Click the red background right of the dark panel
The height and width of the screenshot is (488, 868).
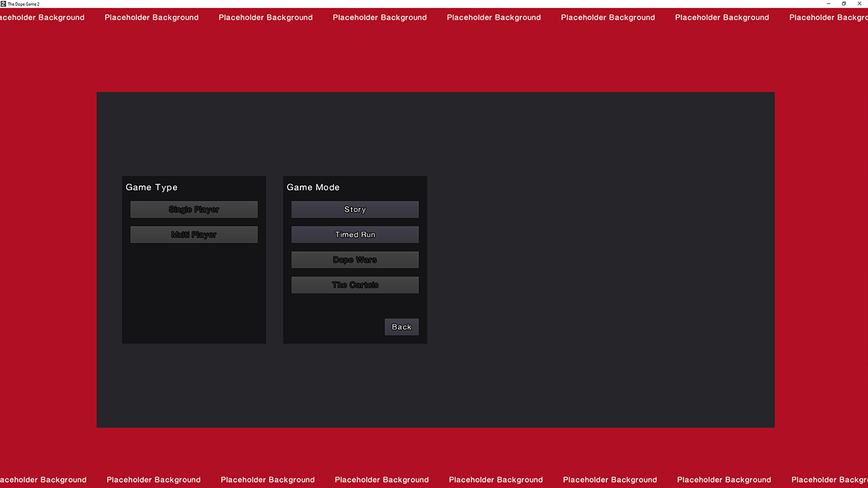coord(821,258)
